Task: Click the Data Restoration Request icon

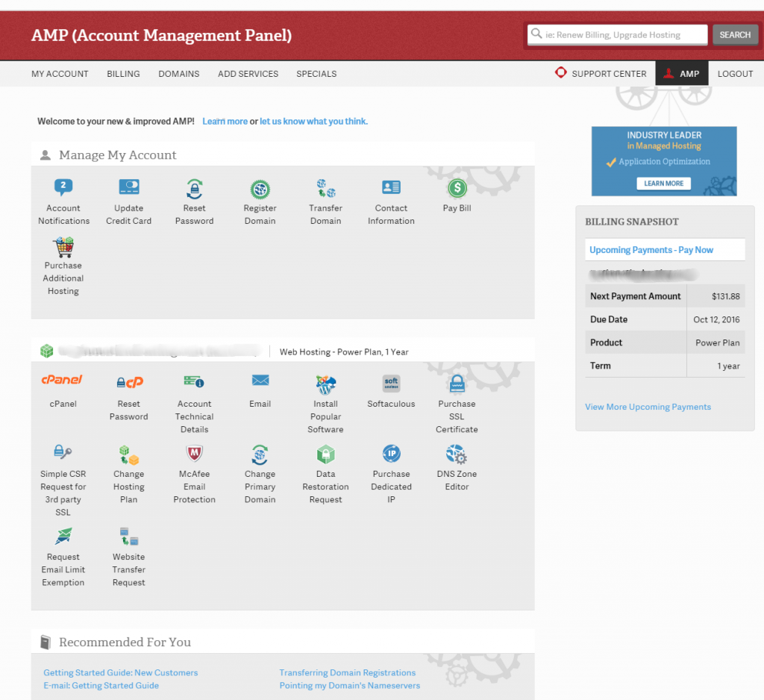Action: (x=325, y=454)
